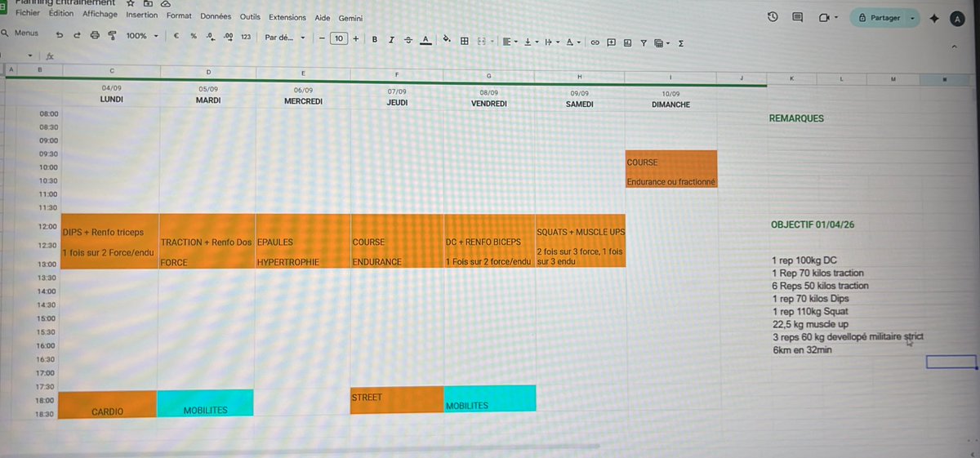Open the Fichier menu
This screenshot has width=980, height=458.
point(27,14)
